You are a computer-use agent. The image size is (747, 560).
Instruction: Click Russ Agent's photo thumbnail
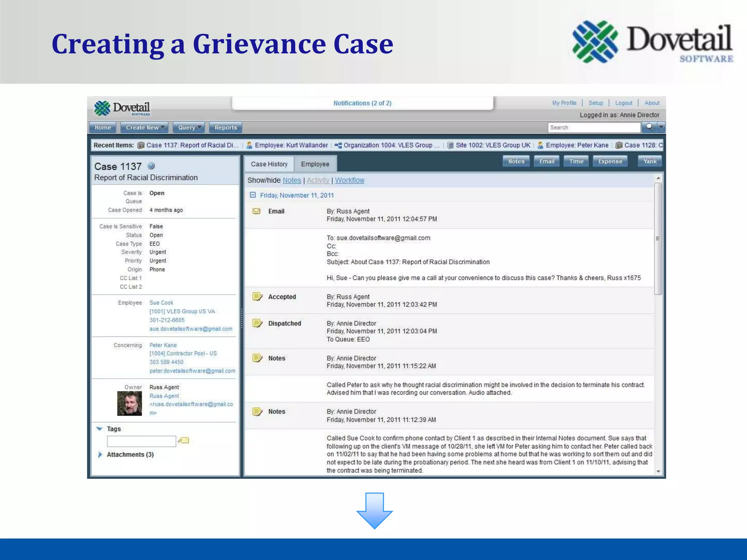point(129,404)
